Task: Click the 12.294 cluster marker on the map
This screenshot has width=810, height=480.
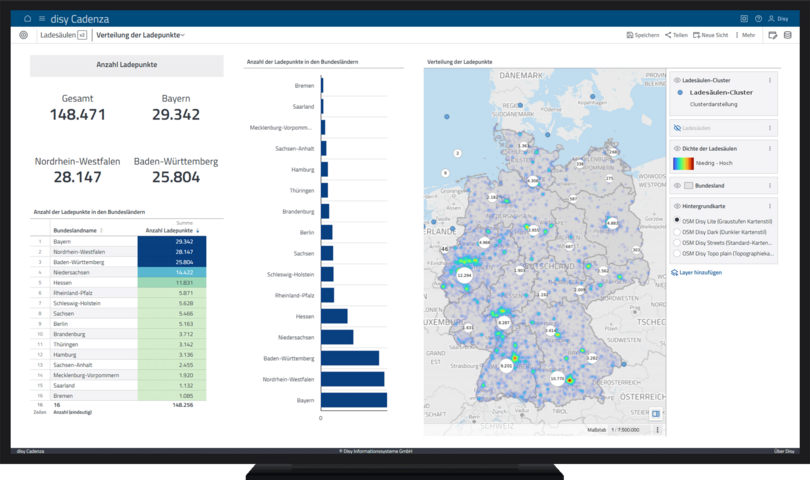Action: [x=464, y=275]
